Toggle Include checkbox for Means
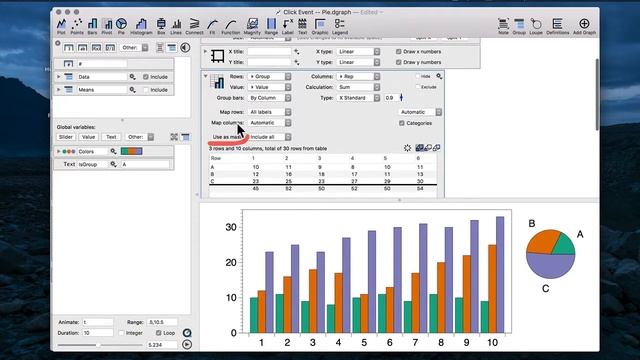This screenshot has height=360, width=640. 146,89
